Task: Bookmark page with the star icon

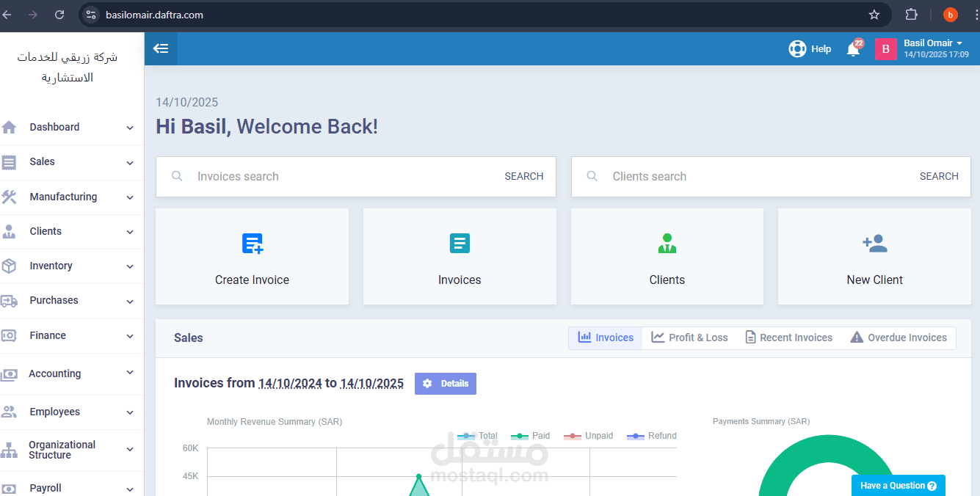Action: (x=874, y=15)
